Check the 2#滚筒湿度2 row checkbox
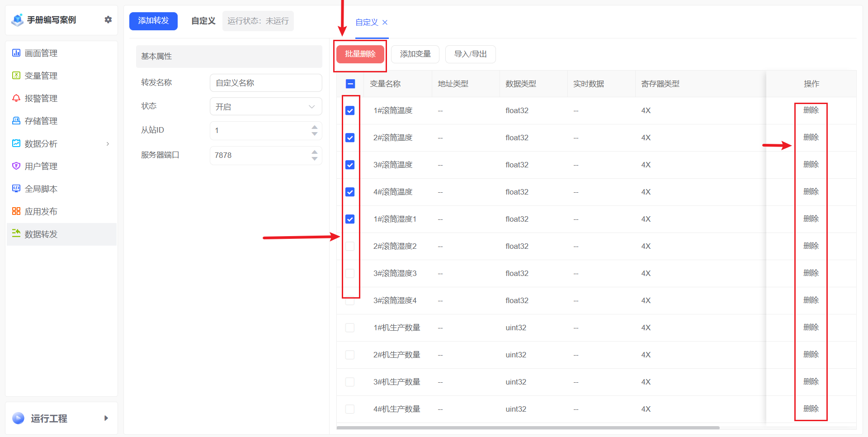 click(x=350, y=246)
